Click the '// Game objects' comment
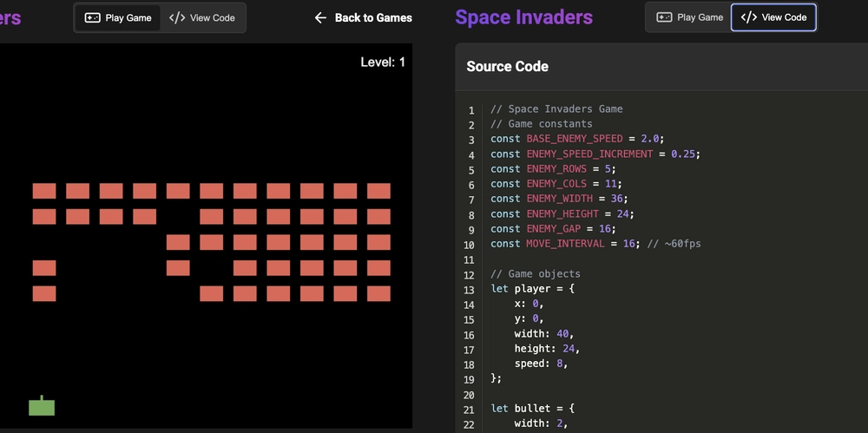Image resolution: width=868 pixels, height=433 pixels. pyautogui.click(x=536, y=273)
